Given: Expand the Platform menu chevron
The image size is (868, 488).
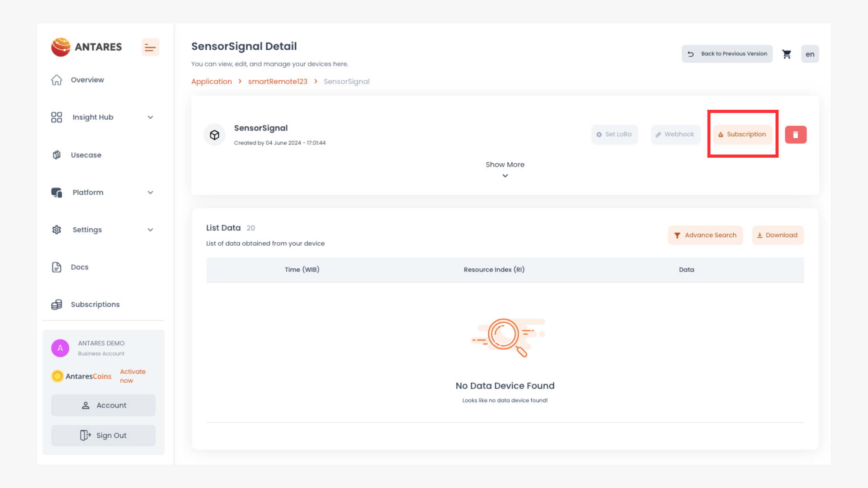Looking at the screenshot, I should pyautogui.click(x=150, y=192).
